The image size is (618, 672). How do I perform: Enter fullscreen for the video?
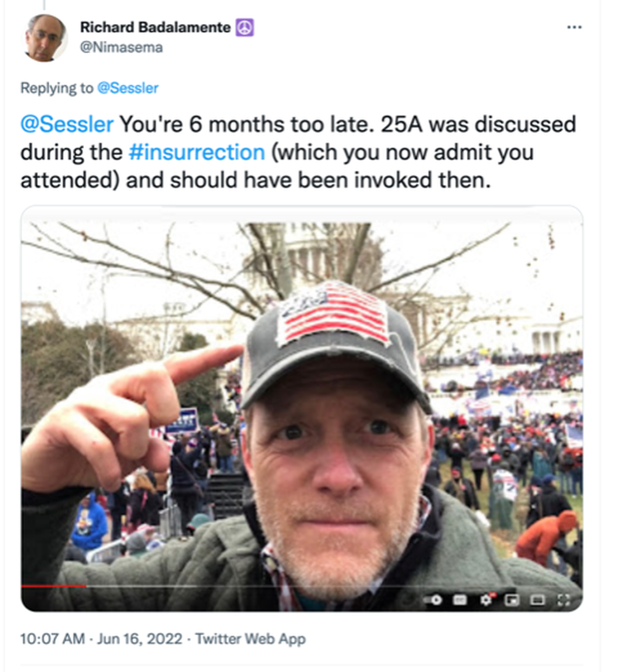click(563, 600)
